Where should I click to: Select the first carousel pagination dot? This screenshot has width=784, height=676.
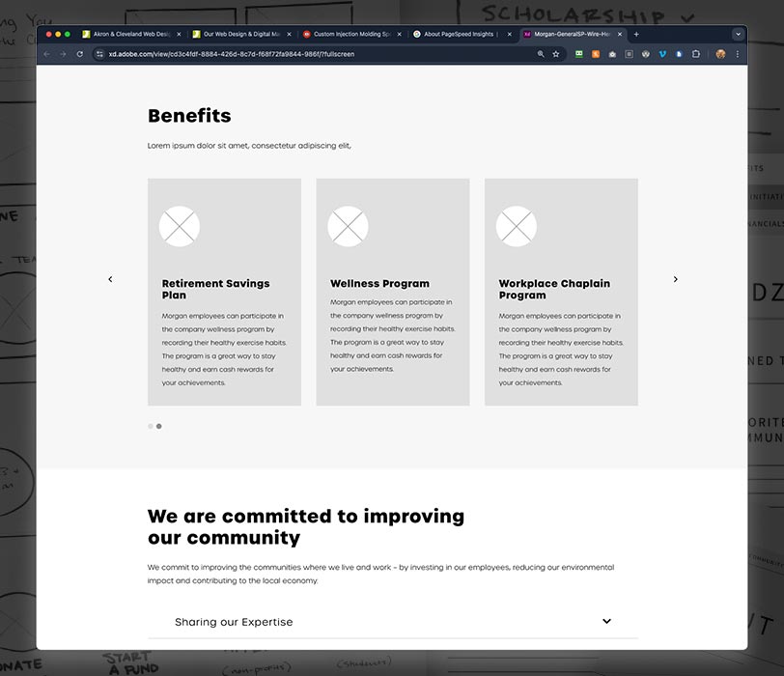coord(151,426)
